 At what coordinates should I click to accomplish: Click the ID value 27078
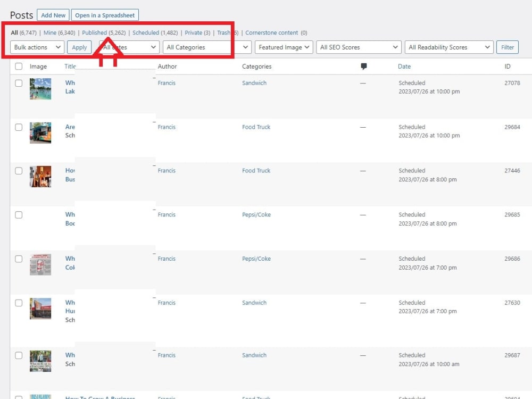[x=512, y=83]
